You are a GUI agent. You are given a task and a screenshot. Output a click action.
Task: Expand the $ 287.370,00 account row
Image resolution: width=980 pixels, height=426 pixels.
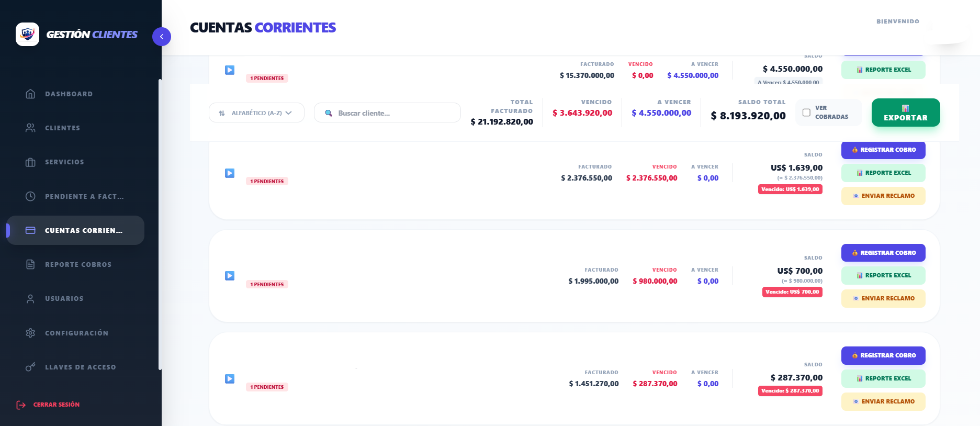coord(230,379)
